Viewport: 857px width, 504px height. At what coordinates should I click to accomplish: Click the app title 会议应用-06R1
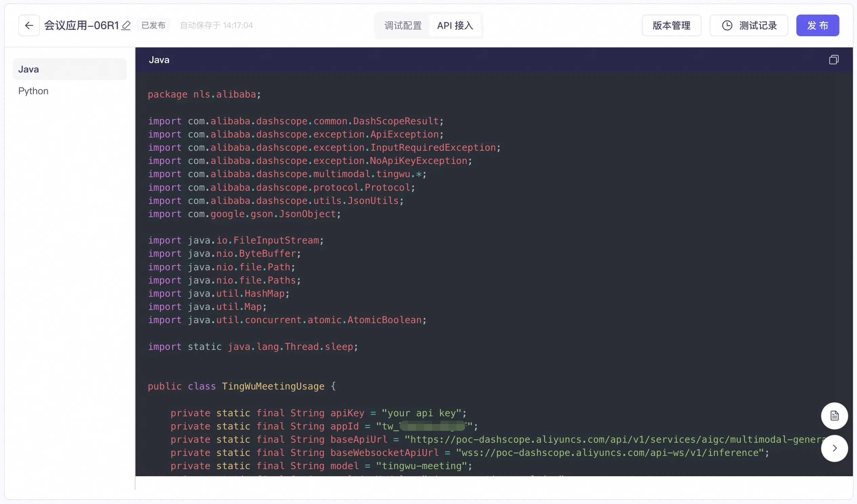coord(82,25)
